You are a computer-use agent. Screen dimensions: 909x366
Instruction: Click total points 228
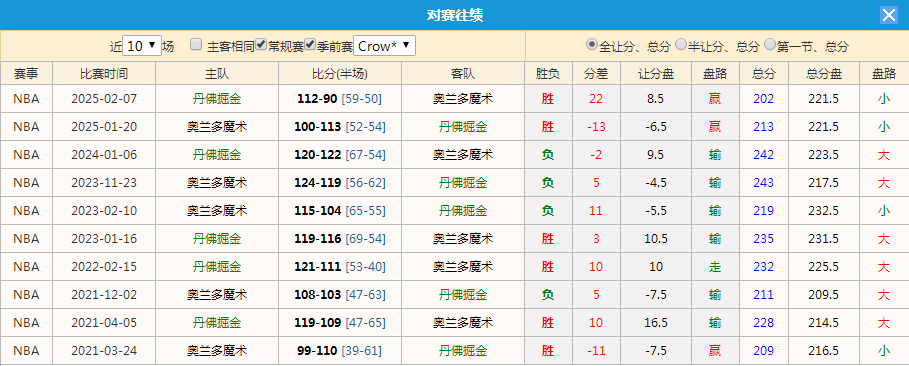(763, 322)
